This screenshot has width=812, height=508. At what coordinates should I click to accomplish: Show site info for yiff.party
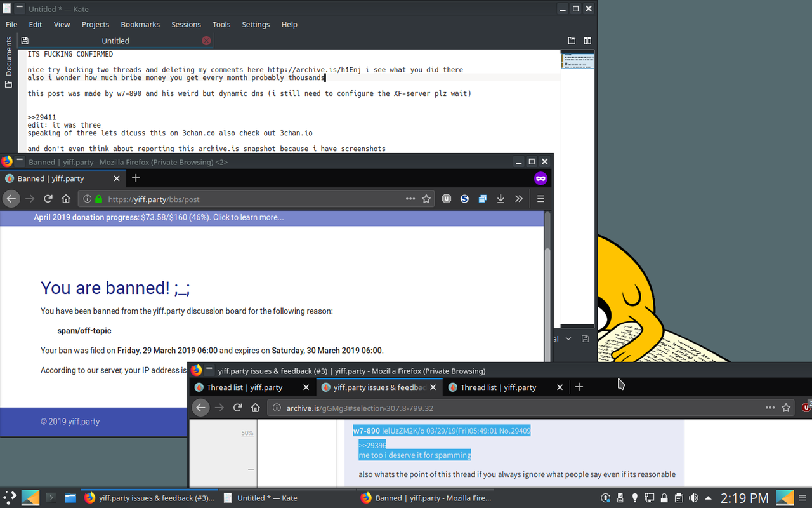(87, 199)
